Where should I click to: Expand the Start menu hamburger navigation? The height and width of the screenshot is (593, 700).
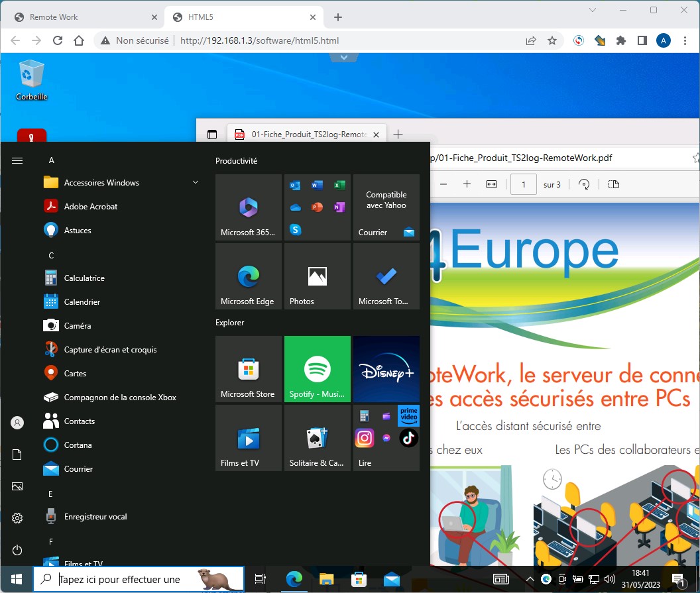point(17,160)
